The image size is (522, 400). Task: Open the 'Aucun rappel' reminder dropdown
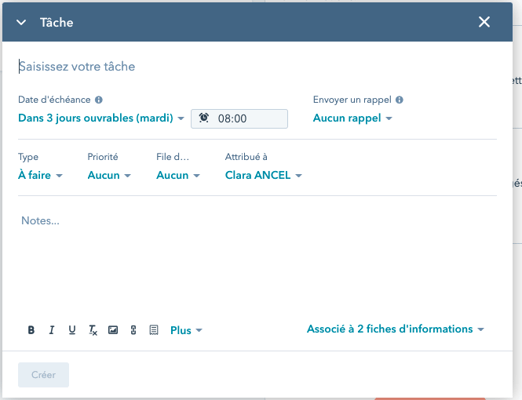[352, 118]
